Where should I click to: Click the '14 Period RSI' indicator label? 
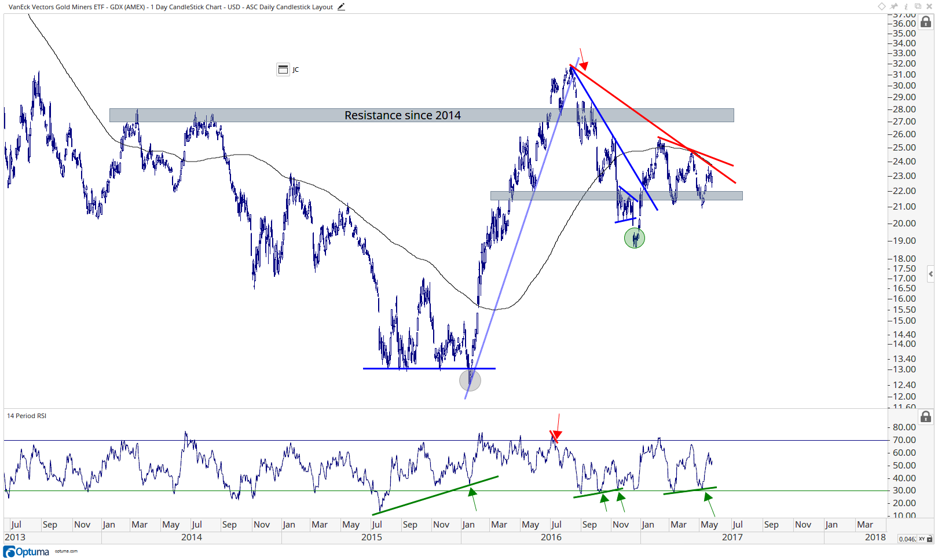pos(27,416)
